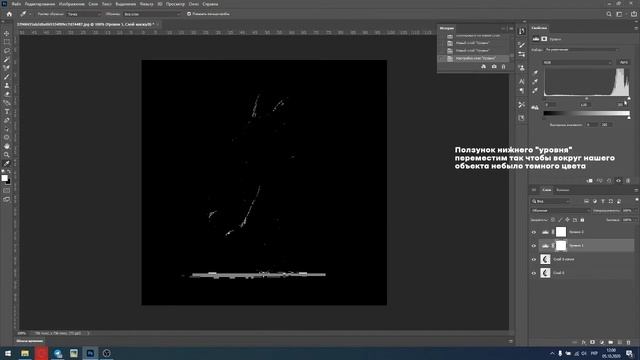Viewport: 640px width, 360px height.
Task: Pick the white point eyedropper in Properties
Action: (535, 91)
